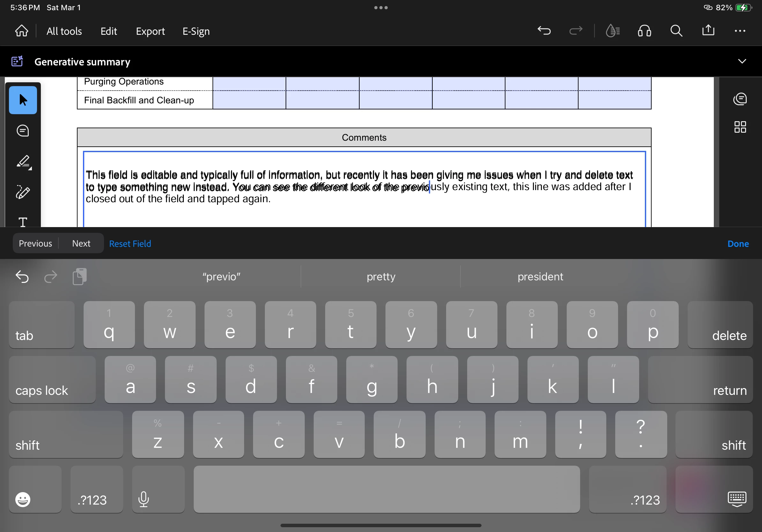762x532 pixels.
Task: Tap the Reset Field link
Action: click(130, 244)
